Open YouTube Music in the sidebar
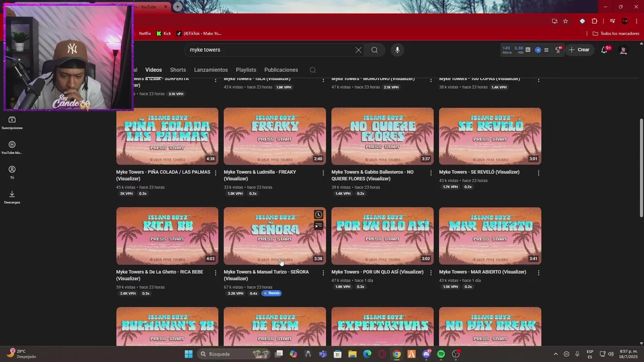Image resolution: width=644 pixels, height=362 pixels. [x=12, y=147]
